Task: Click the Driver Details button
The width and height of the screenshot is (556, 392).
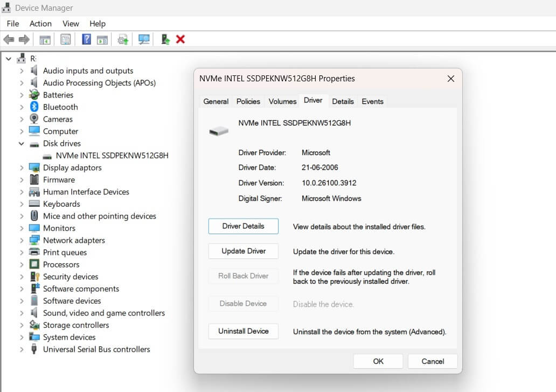Action: (x=243, y=226)
